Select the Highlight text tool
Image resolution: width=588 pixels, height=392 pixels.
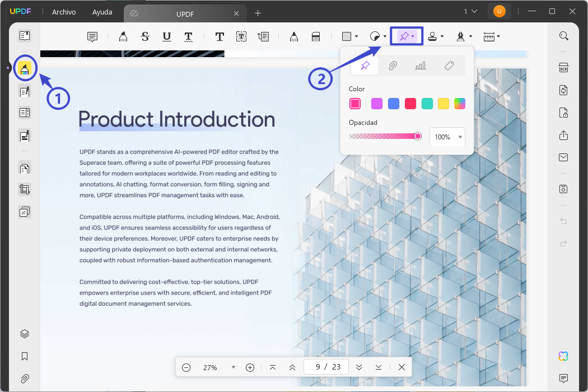[123, 36]
